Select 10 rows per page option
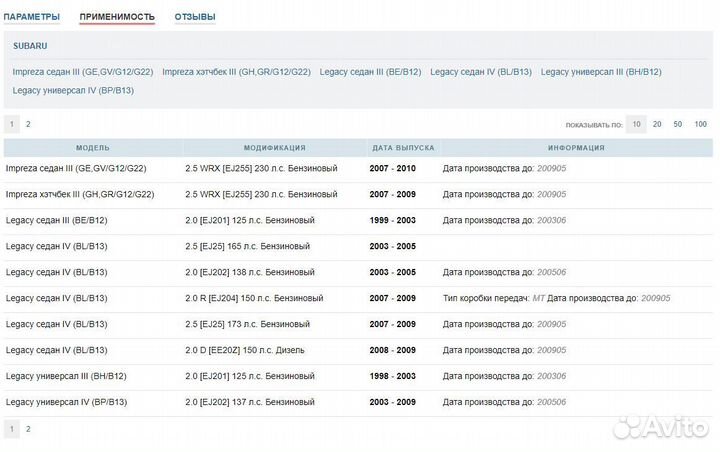 coord(635,124)
